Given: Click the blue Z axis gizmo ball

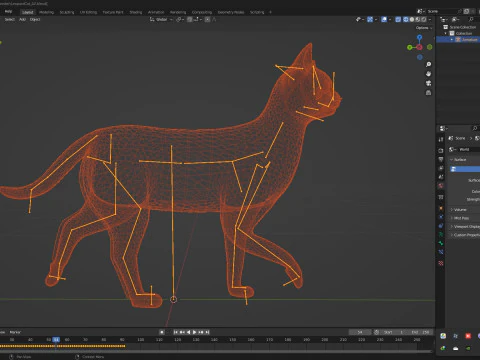Looking at the screenshot, I should tap(419, 37).
